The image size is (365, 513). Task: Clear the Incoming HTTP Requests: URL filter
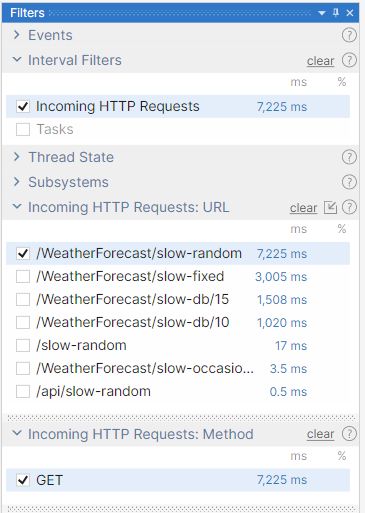303,208
